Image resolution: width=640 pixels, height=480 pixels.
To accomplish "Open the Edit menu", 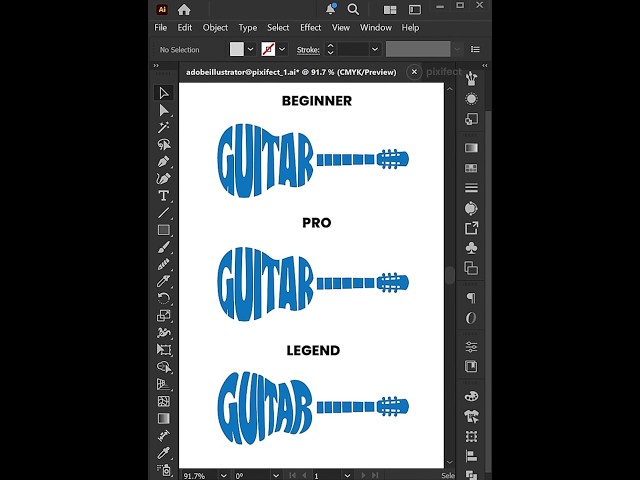I will pos(184,28).
